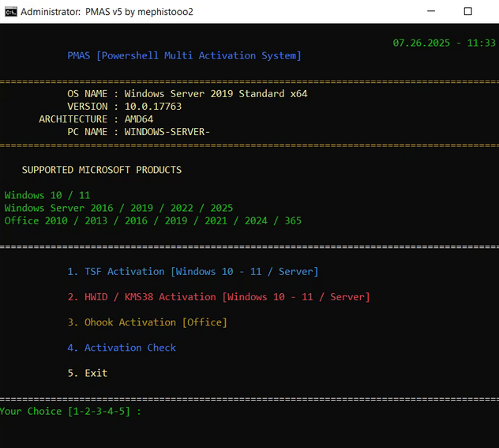The image size is (499, 448).
Task: Click the Office 2010 / 2013 versions line
Action: point(152,220)
